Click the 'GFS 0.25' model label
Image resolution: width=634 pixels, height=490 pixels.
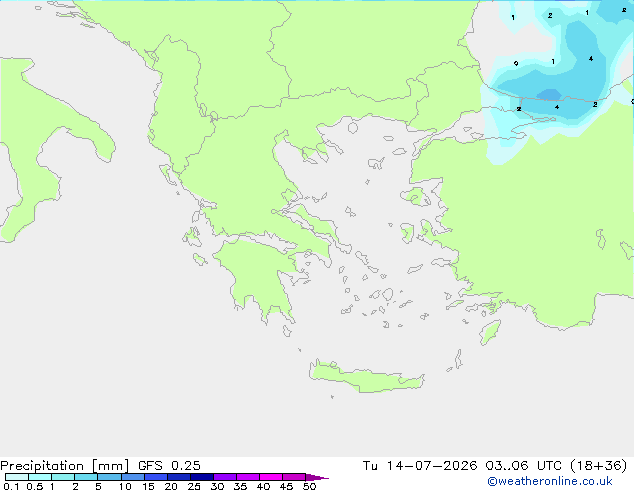[169, 466]
